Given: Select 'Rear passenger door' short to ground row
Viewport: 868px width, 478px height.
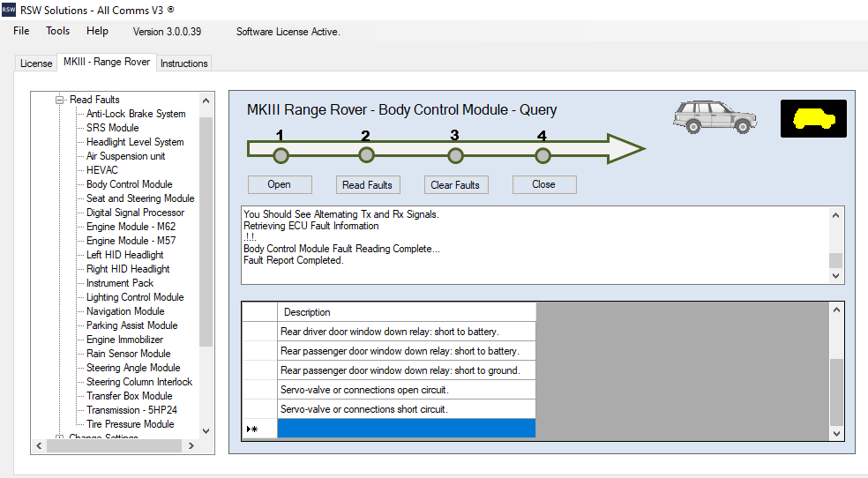Looking at the screenshot, I should (407, 370).
